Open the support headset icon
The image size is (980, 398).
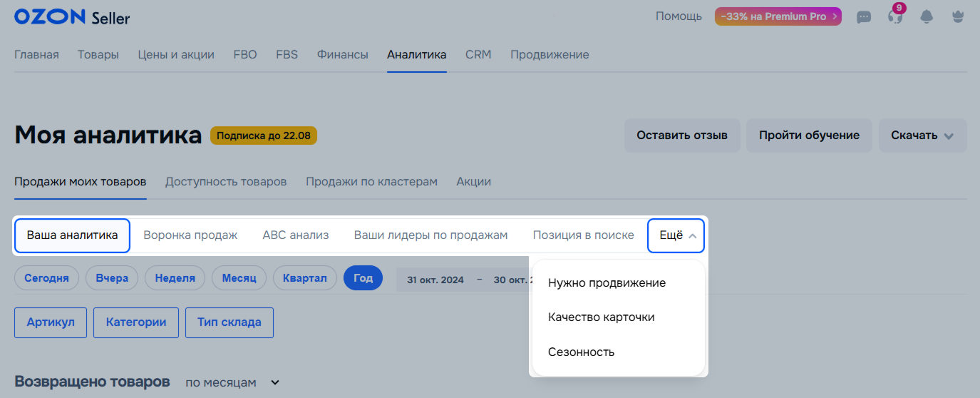click(895, 17)
